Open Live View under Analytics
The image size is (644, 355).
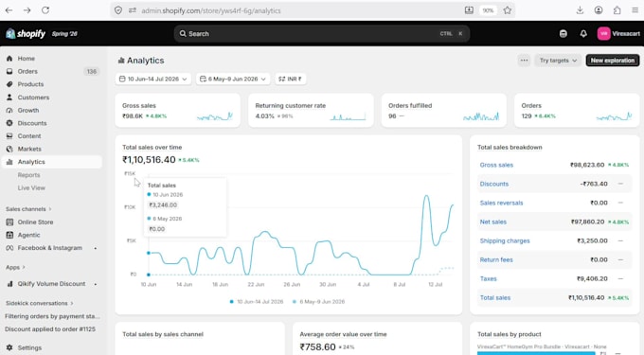[x=31, y=188]
